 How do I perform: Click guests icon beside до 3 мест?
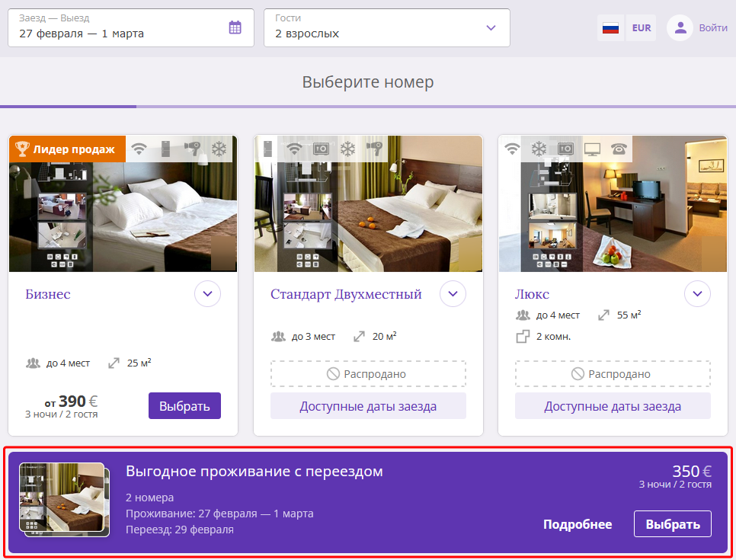(x=278, y=336)
